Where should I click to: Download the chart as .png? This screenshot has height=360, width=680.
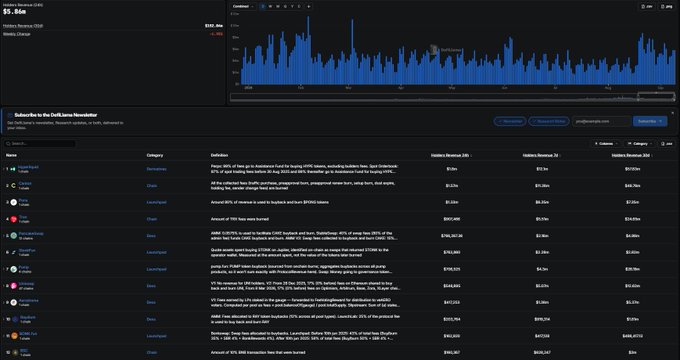pos(667,7)
